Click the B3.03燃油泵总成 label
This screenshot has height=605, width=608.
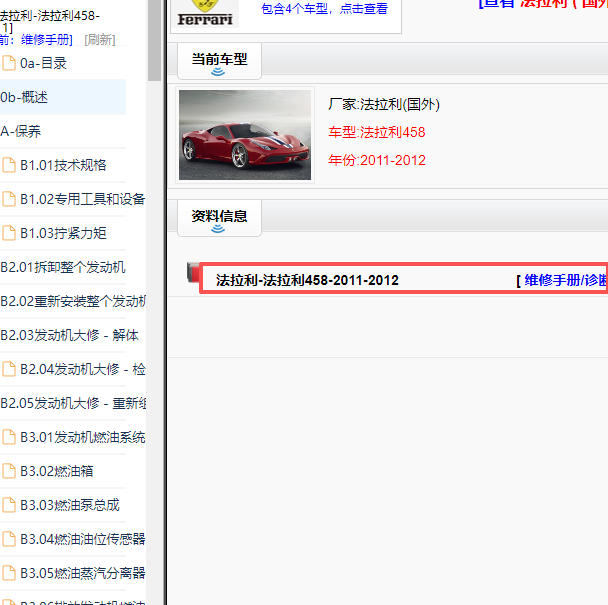(x=70, y=505)
